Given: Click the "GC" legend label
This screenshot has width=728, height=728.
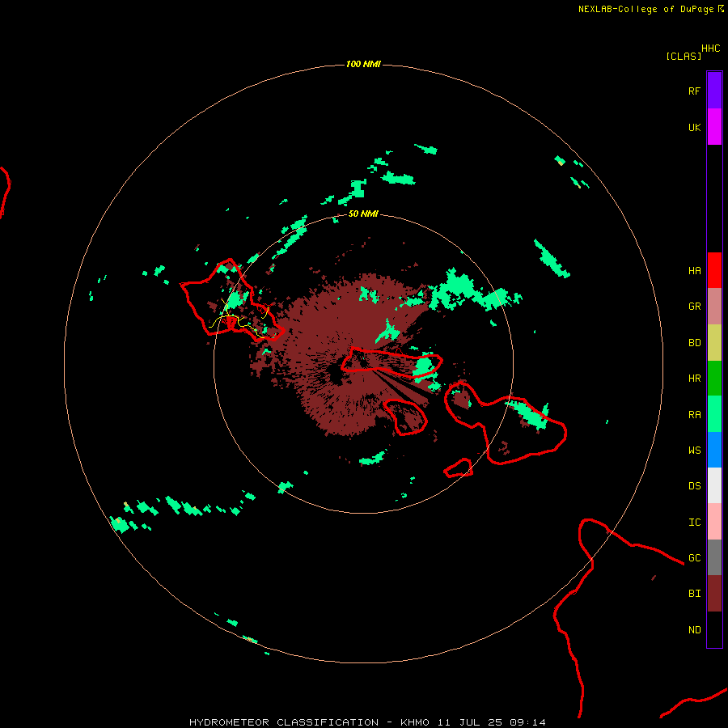Looking at the screenshot, I should click(x=695, y=557).
